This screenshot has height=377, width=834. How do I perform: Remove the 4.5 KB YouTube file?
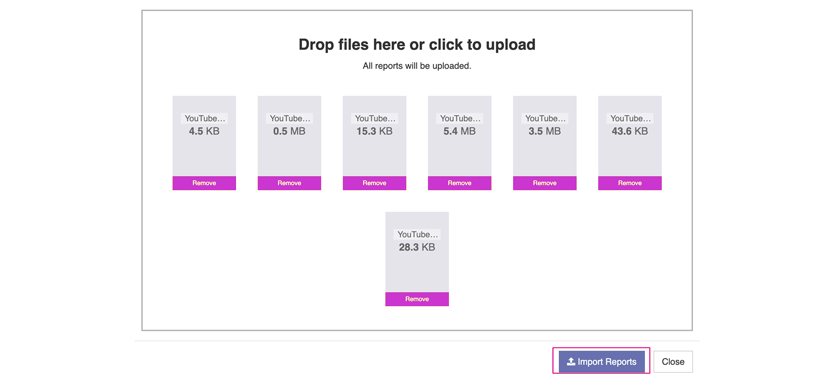204,183
